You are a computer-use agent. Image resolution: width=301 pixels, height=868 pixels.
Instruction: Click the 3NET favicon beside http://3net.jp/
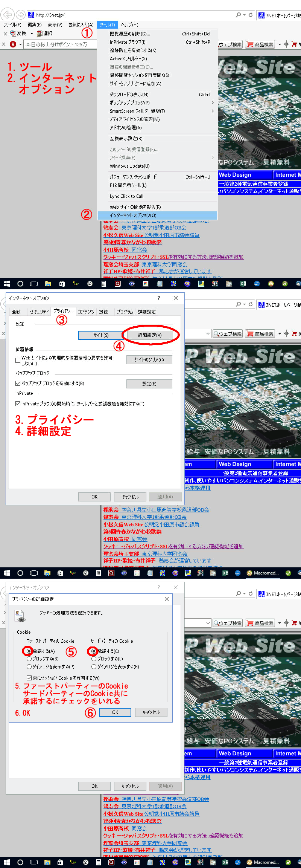(x=31, y=15)
